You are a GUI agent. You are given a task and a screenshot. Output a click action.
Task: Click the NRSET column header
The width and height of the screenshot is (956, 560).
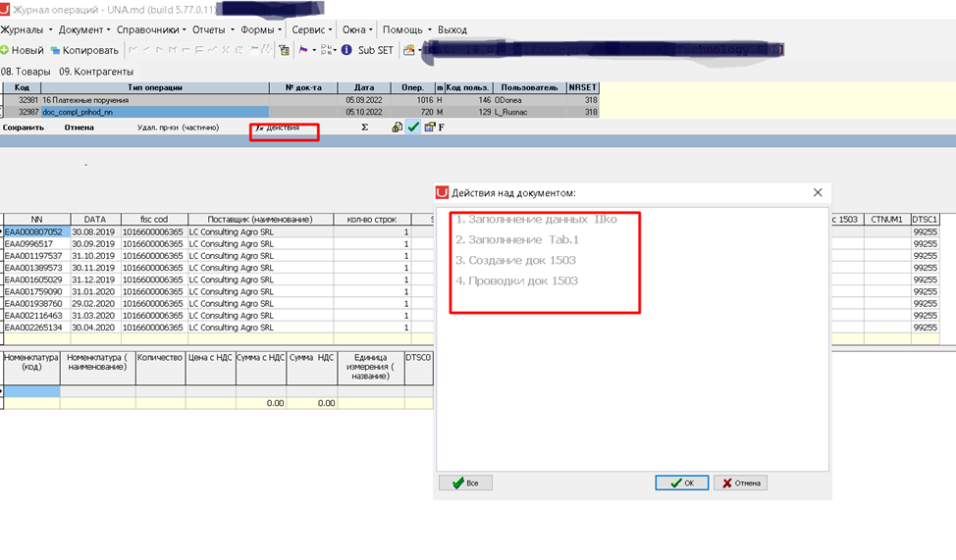tap(583, 87)
